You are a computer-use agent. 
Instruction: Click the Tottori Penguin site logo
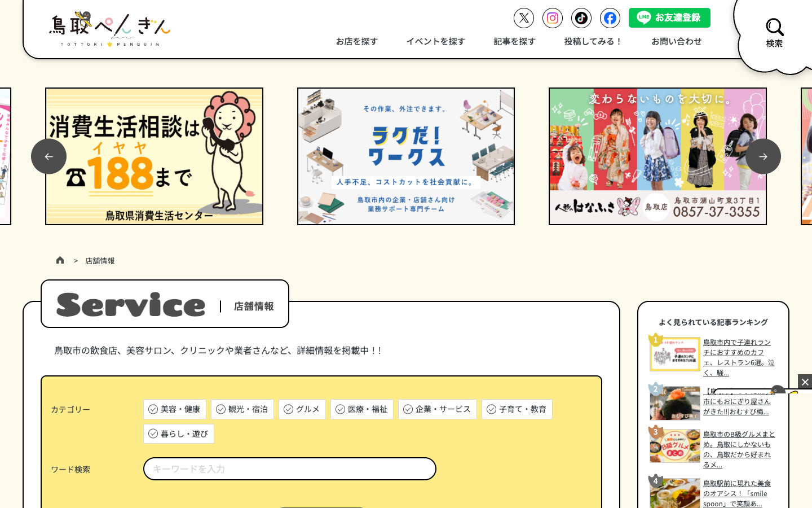[x=110, y=29]
